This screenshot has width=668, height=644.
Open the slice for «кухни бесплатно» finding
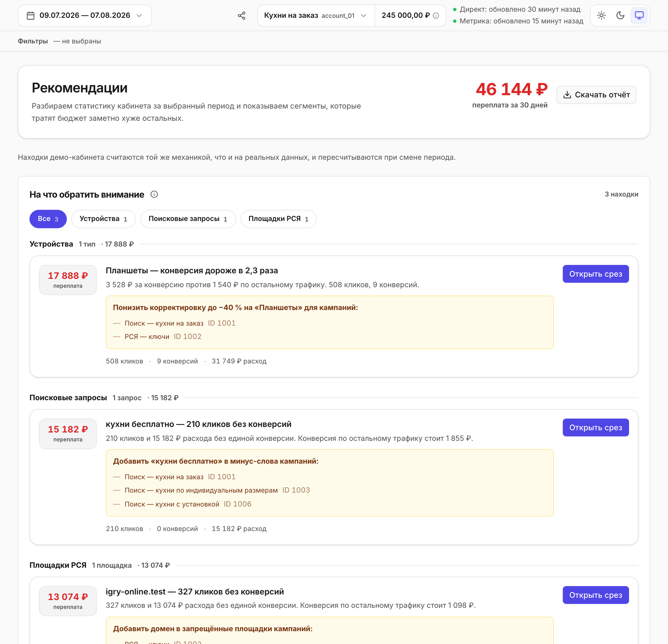596,428
